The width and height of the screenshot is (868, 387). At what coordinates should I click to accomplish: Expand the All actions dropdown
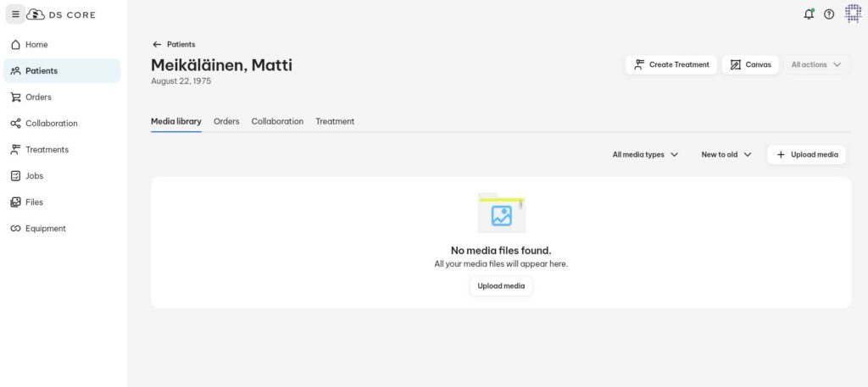click(x=816, y=65)
